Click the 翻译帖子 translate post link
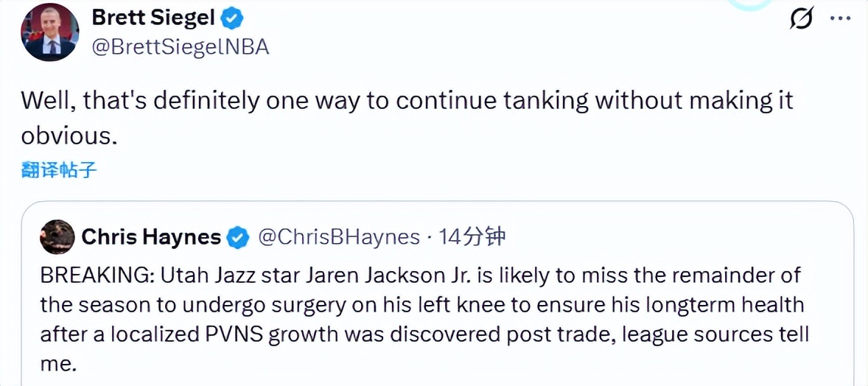 (59, 170)
